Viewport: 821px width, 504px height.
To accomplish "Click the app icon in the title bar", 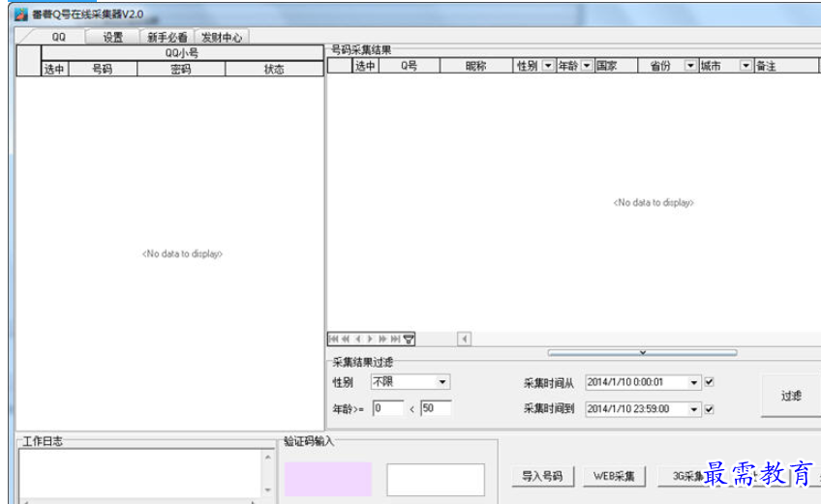I will [x=21, y=15].
